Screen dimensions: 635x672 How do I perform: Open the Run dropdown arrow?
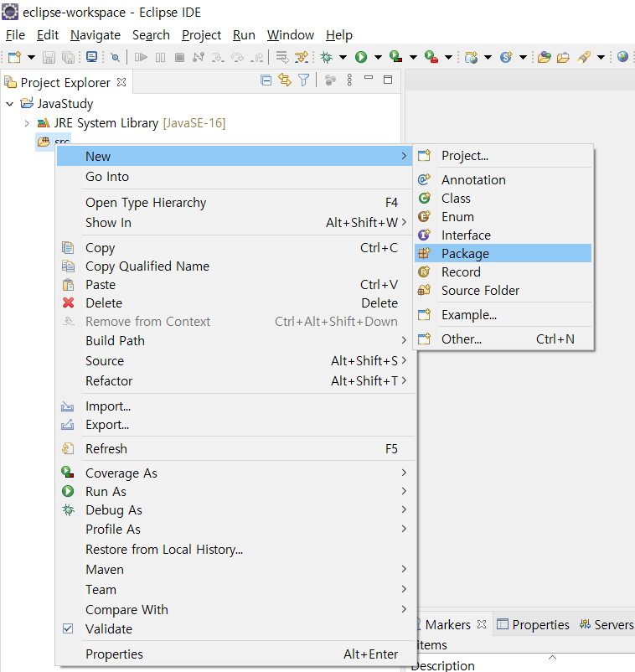click(x=378, y=57)
